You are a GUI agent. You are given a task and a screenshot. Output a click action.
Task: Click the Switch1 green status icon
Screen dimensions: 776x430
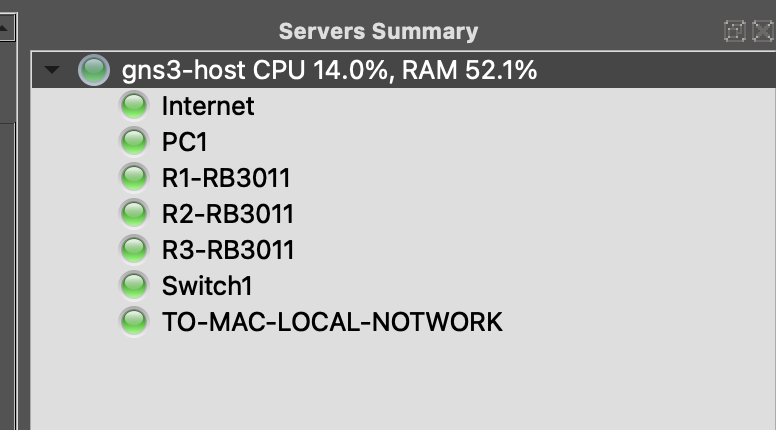click(133, 286)
